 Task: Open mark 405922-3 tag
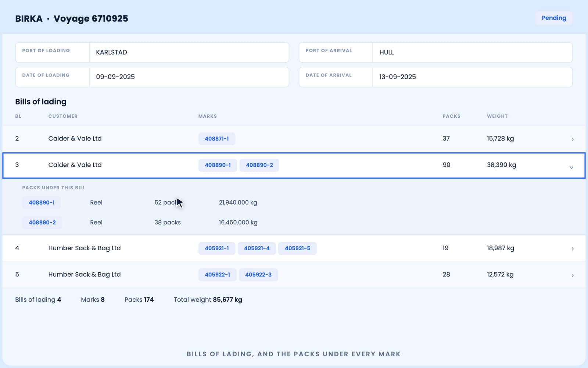click(258, 275)
